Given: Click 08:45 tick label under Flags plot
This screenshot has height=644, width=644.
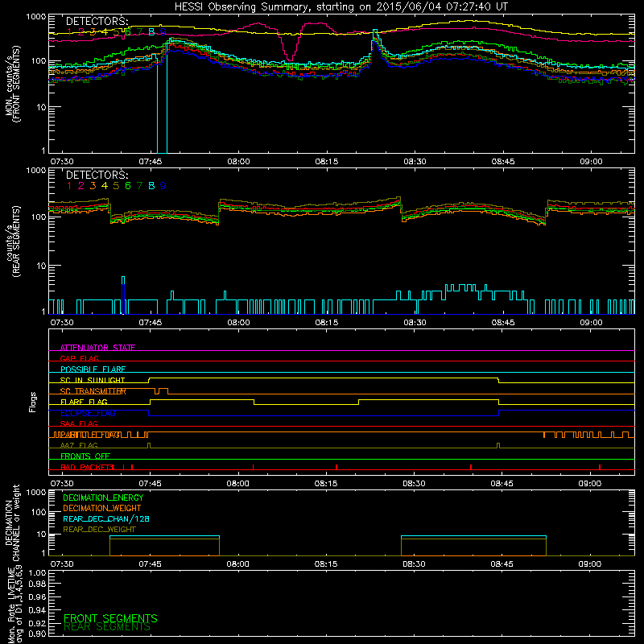Looking at the screenshot, I should (x=502, y=484).
